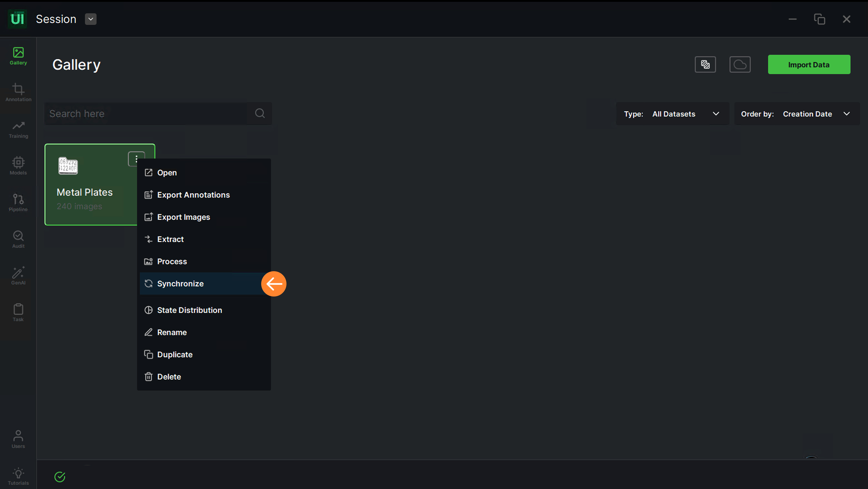The width and height of the screenshot is (868, 489).
Task: Open the Models sidebar icon
Action: (x=18, y=165)
